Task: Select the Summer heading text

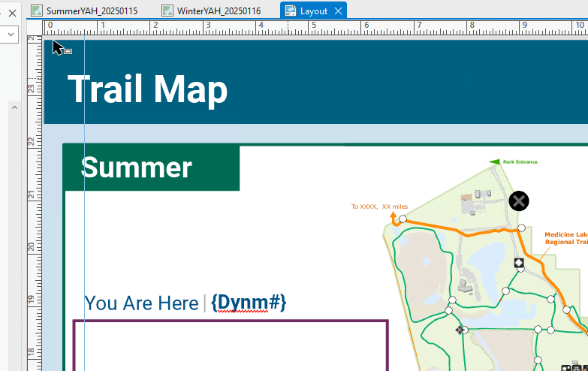Action: [136, 167]
